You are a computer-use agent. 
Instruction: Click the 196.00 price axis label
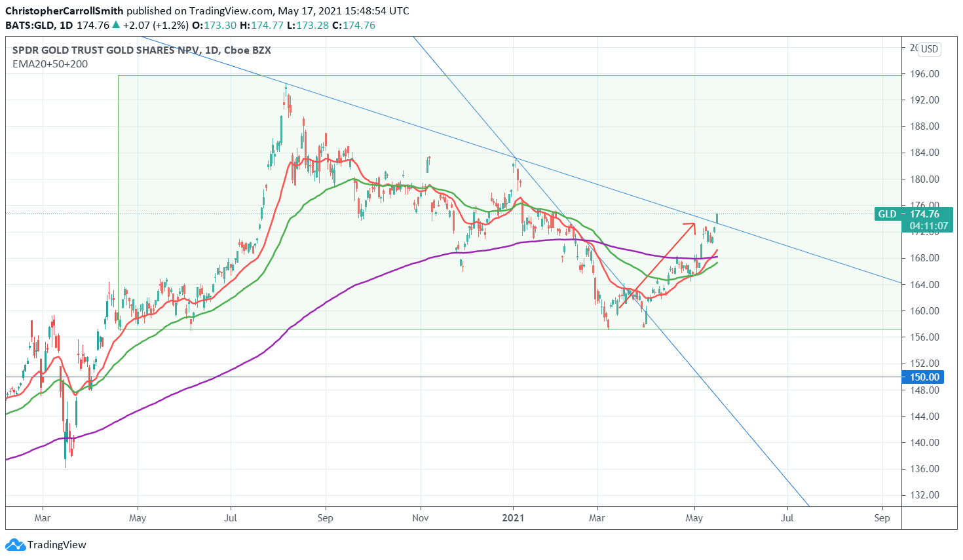[924, 74]
